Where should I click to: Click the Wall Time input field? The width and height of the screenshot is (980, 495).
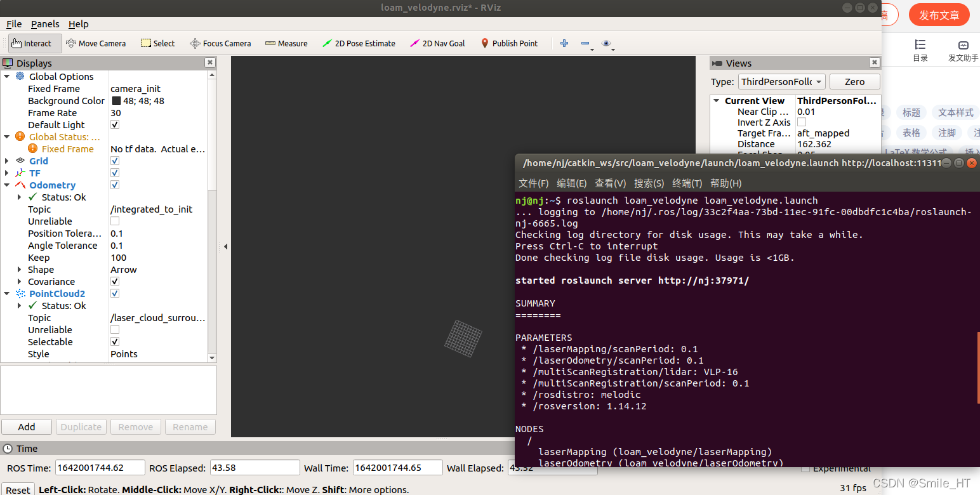397,468
